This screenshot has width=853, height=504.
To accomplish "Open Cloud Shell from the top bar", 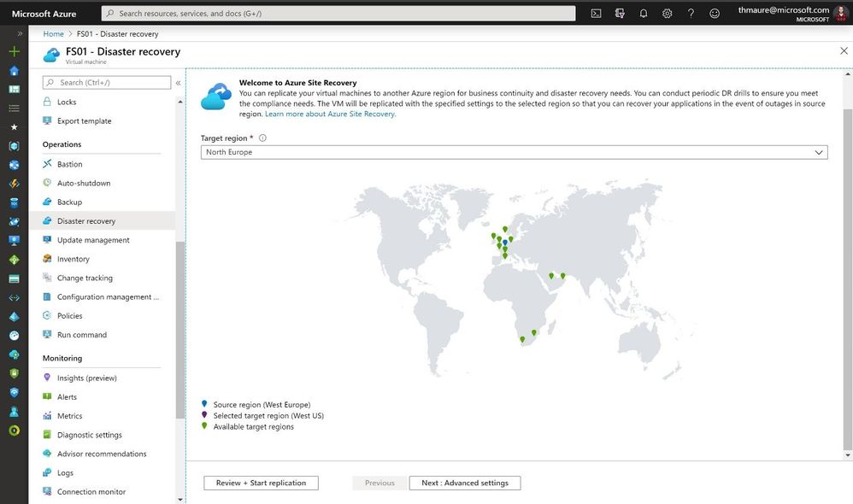I will 597,14.
